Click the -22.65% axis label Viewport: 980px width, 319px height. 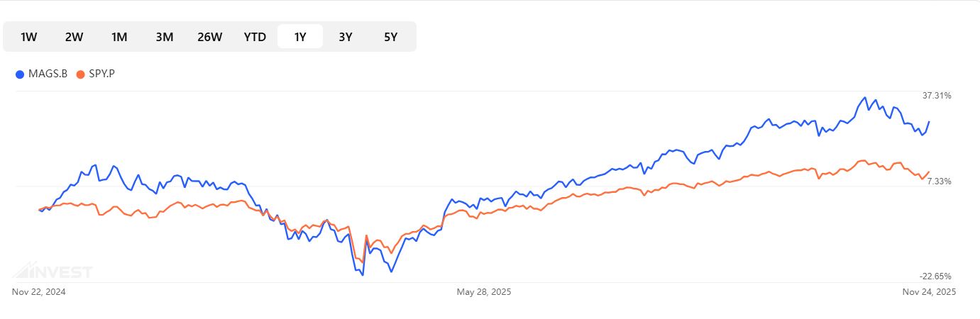(x=935, y=276)
